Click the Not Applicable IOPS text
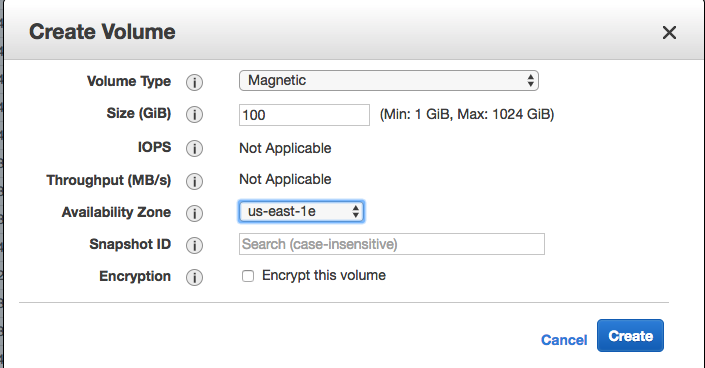Image resolution: width=705 pixels, height=368 pixels. coord(285,148)
